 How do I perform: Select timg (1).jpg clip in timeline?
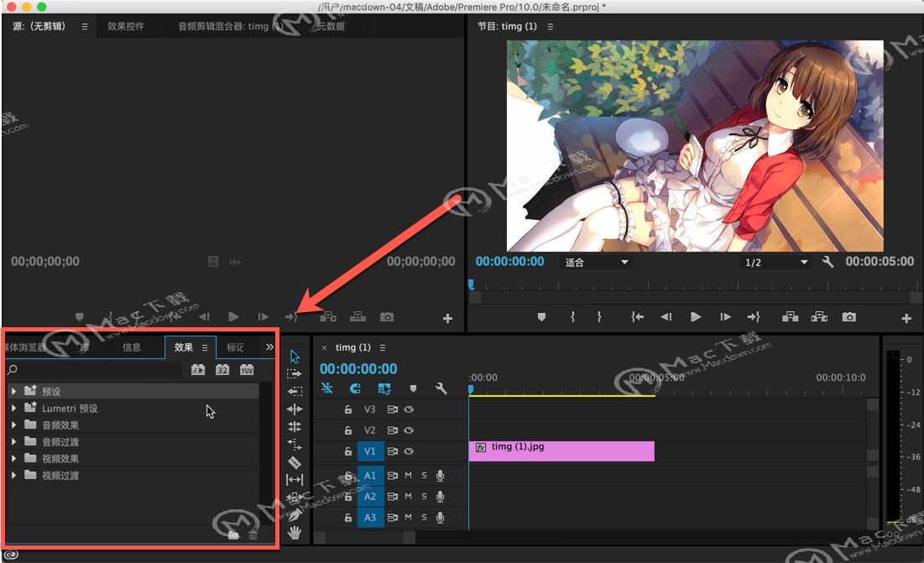561,451
